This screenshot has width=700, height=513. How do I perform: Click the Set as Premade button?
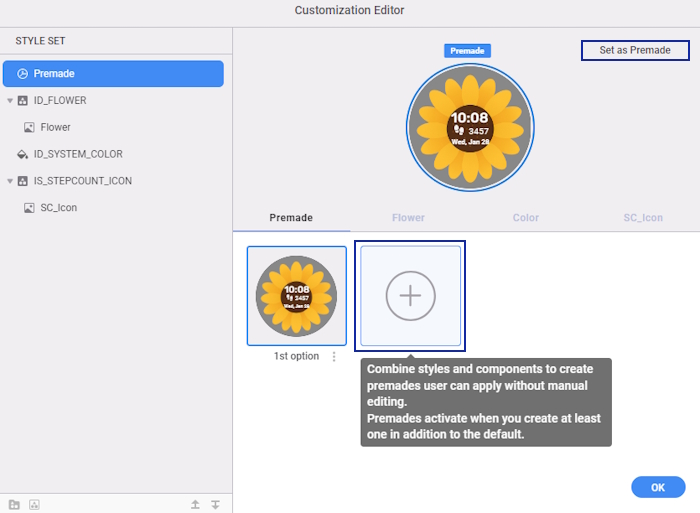[635, 50]
